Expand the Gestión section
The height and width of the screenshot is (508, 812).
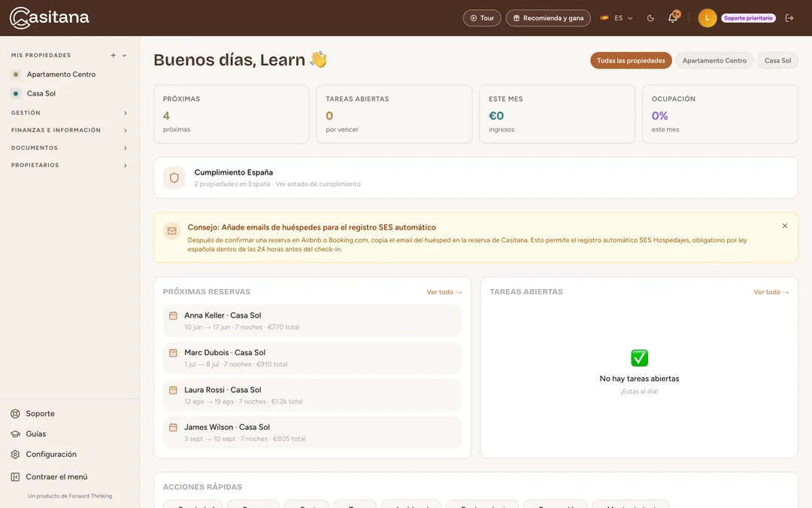(x=69, y=113)
